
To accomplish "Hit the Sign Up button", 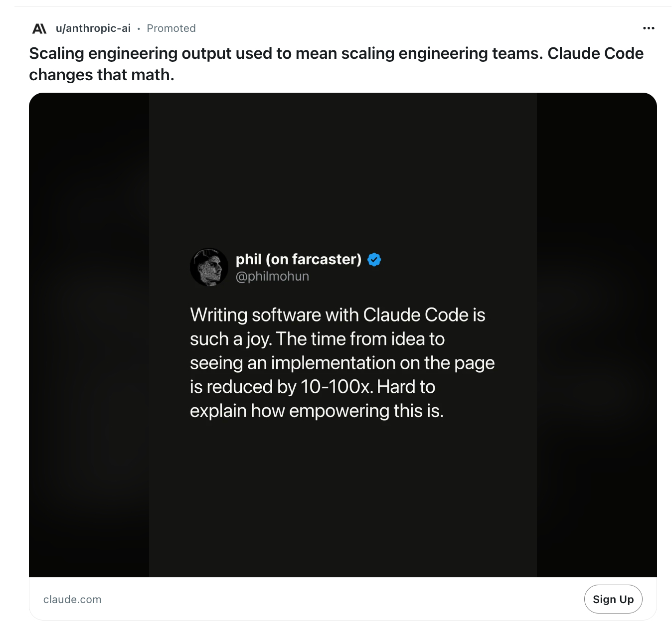I will pos(613,599).
